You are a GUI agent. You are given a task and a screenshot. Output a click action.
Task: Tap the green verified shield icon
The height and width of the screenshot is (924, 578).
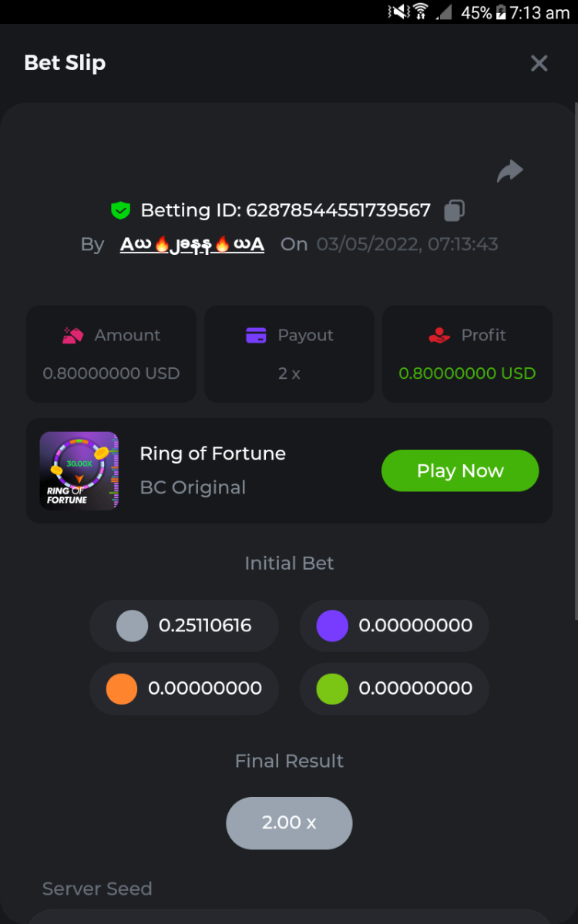click(x=120, y=210)
